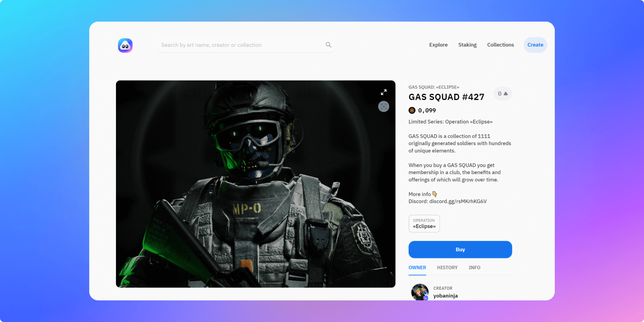Switch to the HISTORY tab
Viewport: 644px width, 322px height.
447,268
